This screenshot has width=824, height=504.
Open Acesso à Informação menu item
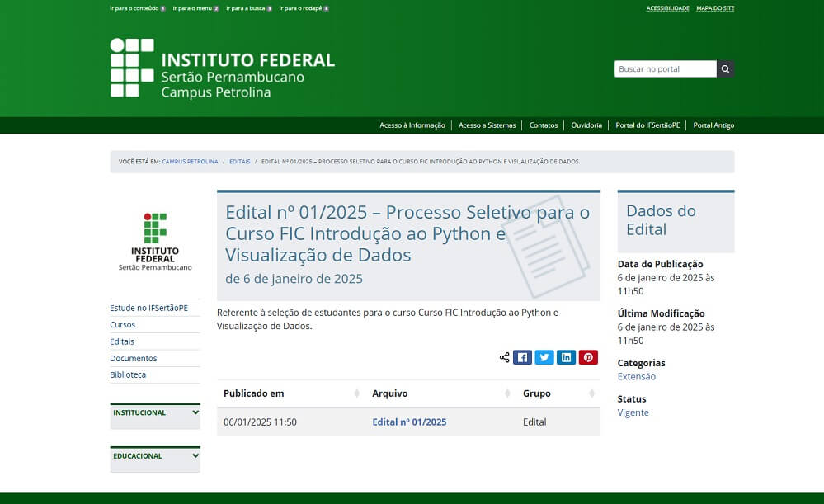click(x=412, y=125)
